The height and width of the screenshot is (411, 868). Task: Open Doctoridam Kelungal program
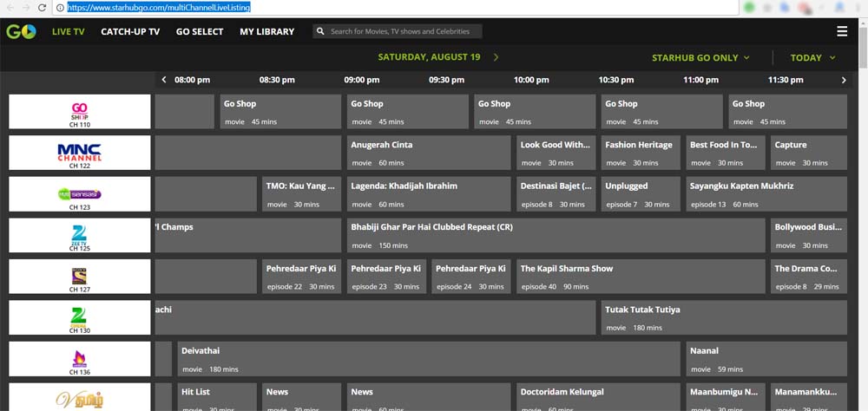coord(599,397)
